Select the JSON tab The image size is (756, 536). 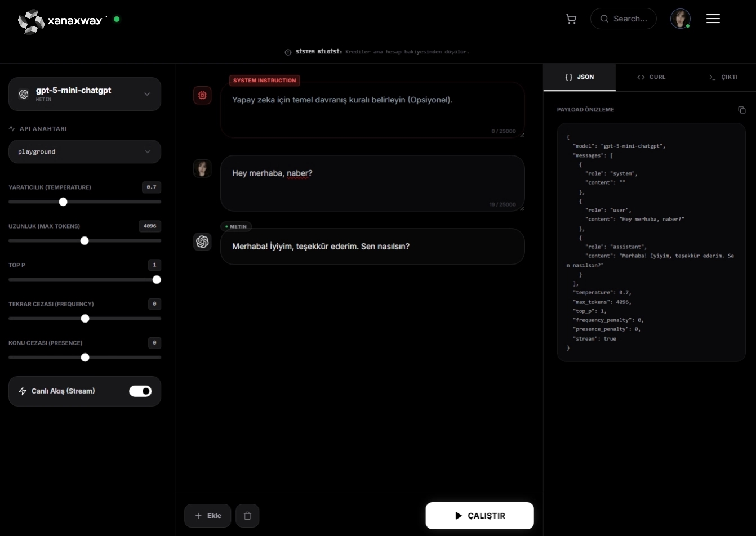580,77
